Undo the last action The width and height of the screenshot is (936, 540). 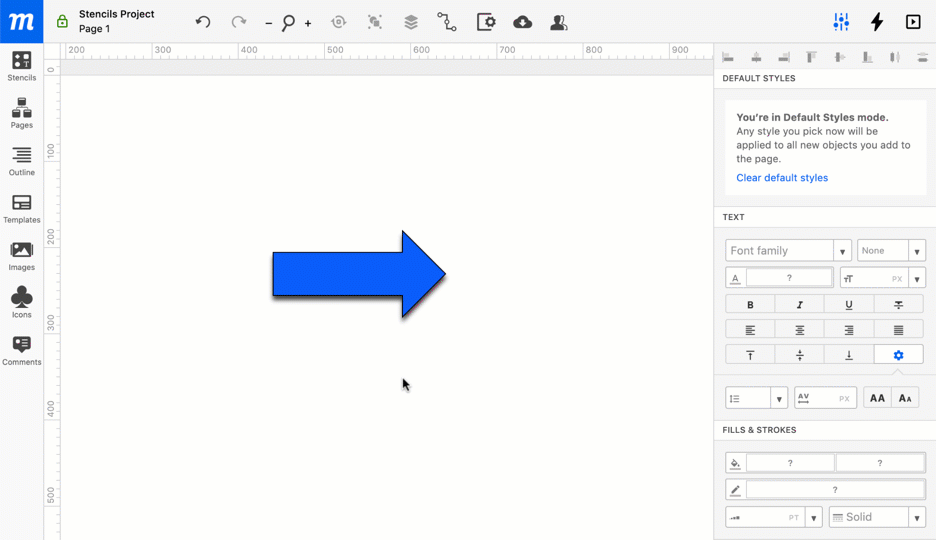point(203,22)
